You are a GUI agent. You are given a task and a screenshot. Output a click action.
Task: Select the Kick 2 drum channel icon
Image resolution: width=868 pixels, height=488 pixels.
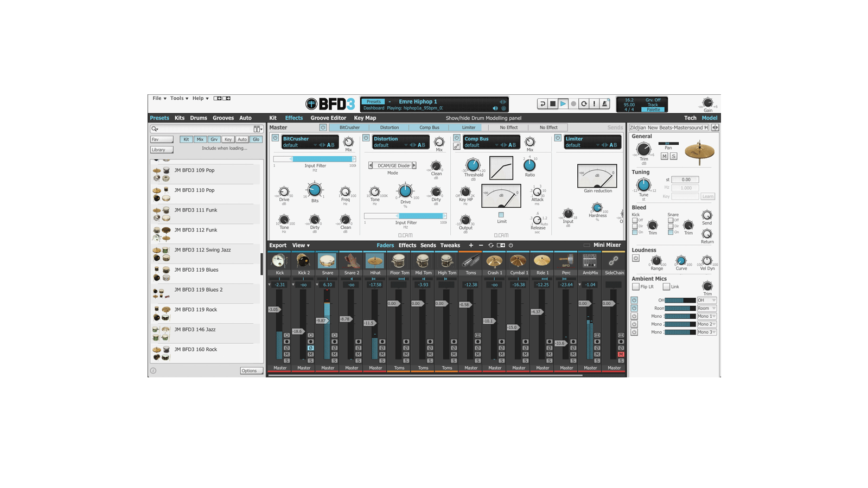(x=303, y=261)
